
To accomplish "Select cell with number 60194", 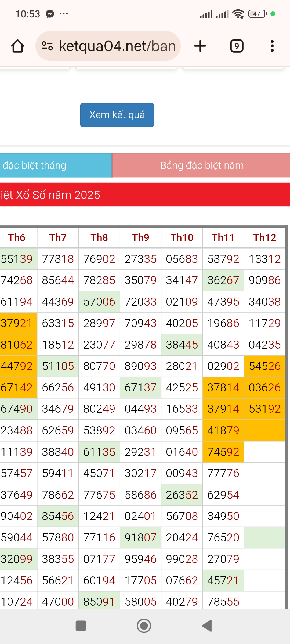I will pyautogui.click(x=99, y=581).
